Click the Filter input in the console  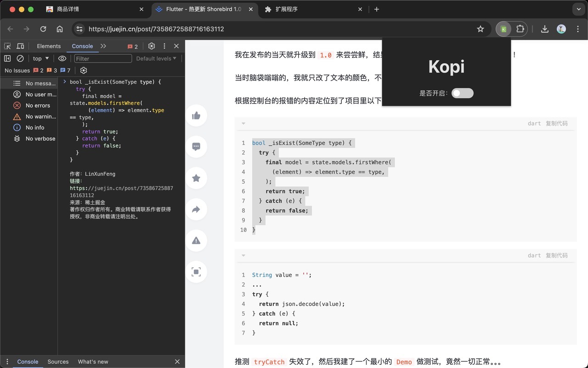[103, 58]
